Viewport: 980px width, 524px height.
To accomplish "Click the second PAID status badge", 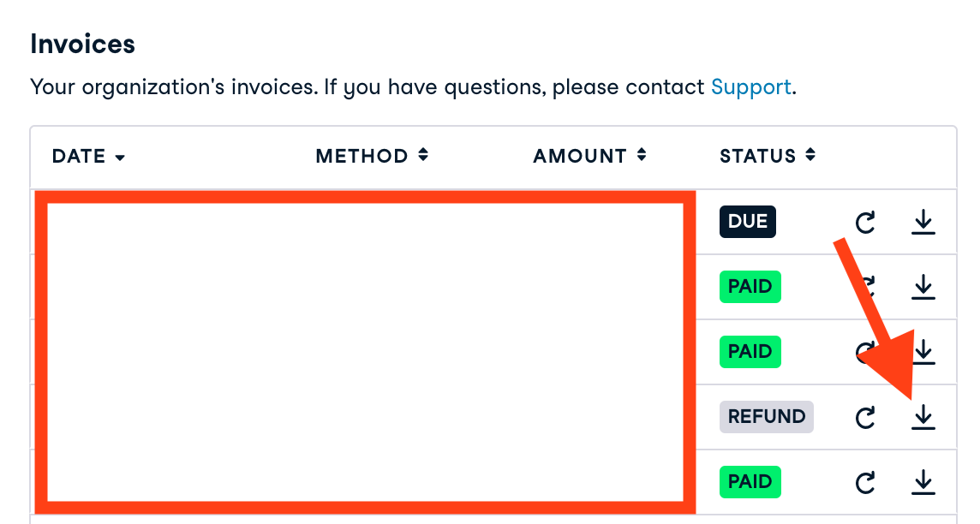I will pyautogui.click(x=750, y=352).
